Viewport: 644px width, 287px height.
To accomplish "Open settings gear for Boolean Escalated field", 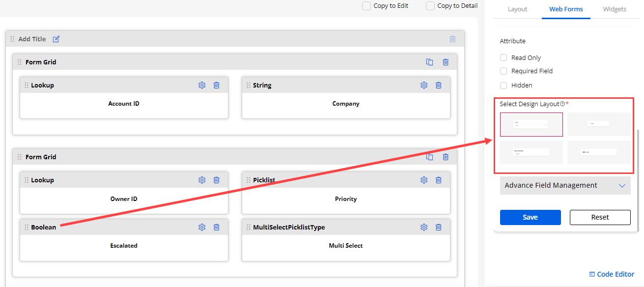I will (x=202, y=227).
